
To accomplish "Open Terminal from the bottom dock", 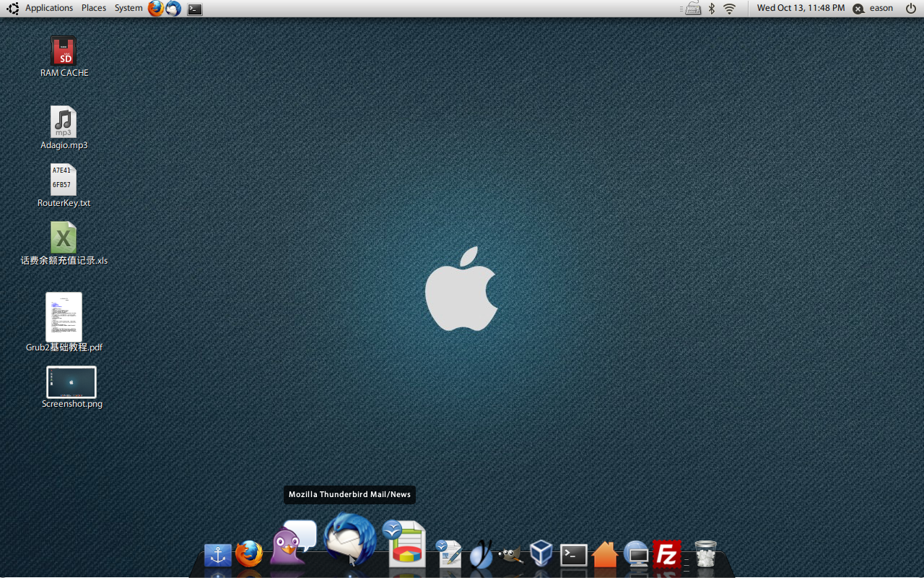I will click(574, 555).
